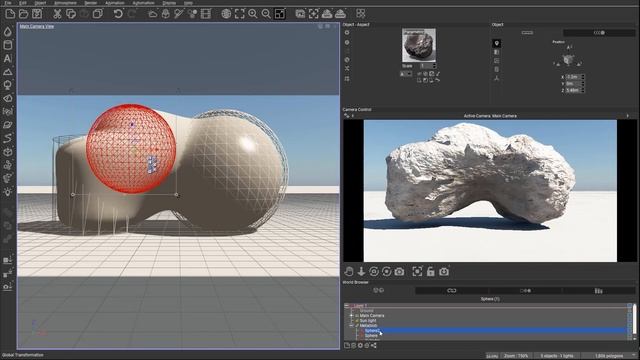The height and width of the screenshot is (360, 640).
Task: Click the material preview thumbnail in Object Aspect
Action: [419, 45]
